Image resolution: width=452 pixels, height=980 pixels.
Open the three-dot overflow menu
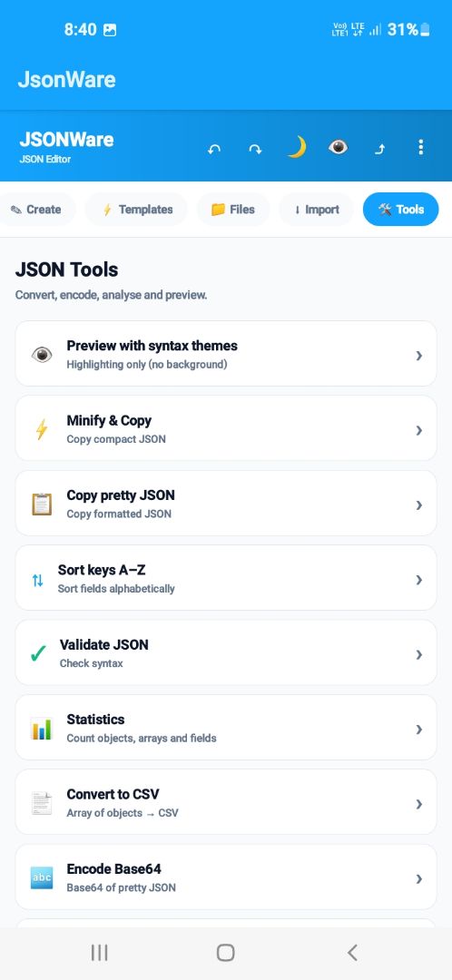click(421, 148)
